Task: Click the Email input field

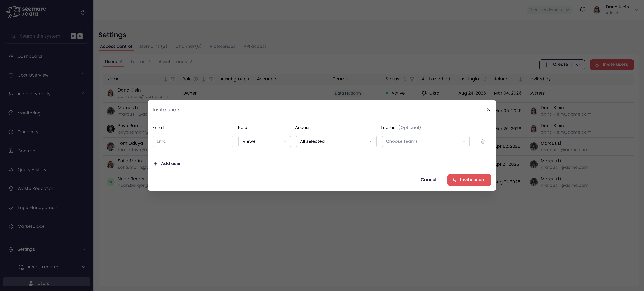Action: click(193, 141)
